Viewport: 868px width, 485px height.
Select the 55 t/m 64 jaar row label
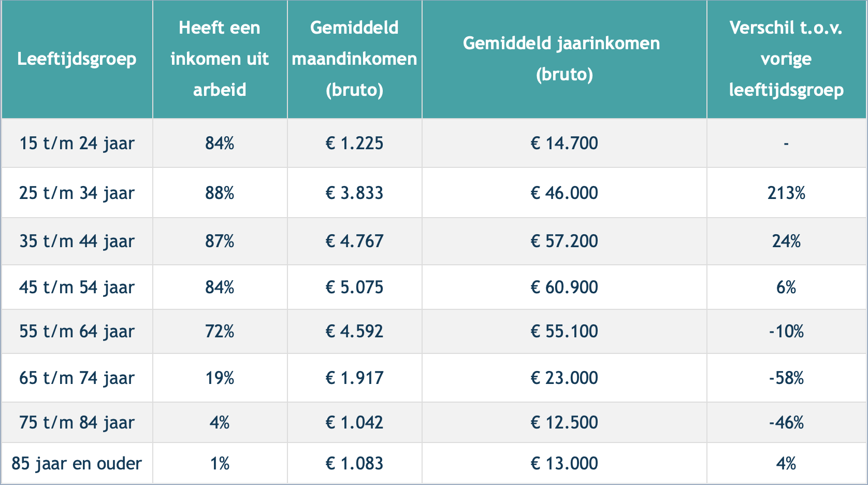[x=77, y=331]
